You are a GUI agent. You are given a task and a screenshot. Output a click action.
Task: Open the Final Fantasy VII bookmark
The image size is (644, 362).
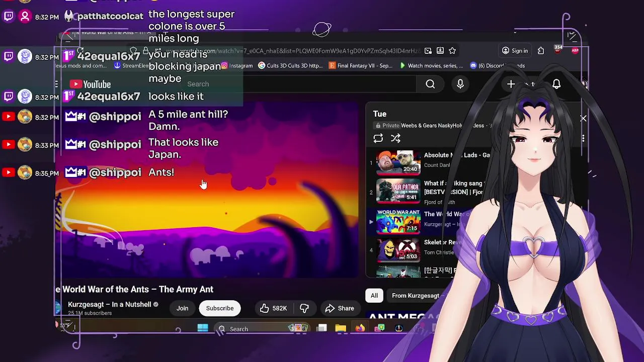[360, 66]
